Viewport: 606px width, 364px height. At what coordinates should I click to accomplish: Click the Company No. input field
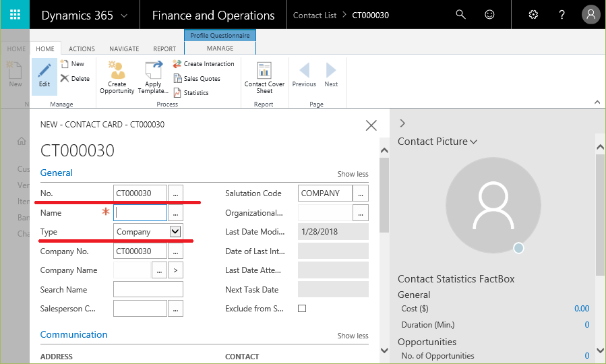point(140,251)
